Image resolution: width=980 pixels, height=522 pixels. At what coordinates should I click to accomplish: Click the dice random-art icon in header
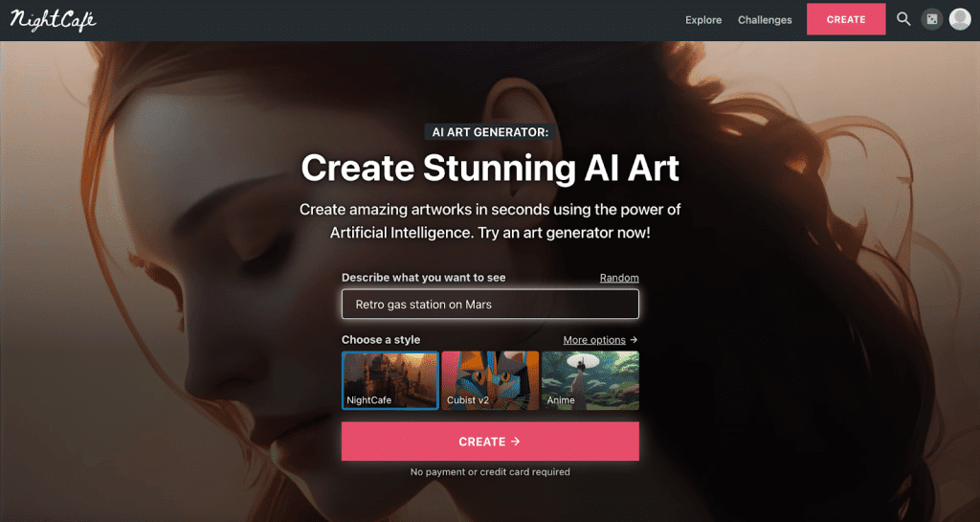932,19
